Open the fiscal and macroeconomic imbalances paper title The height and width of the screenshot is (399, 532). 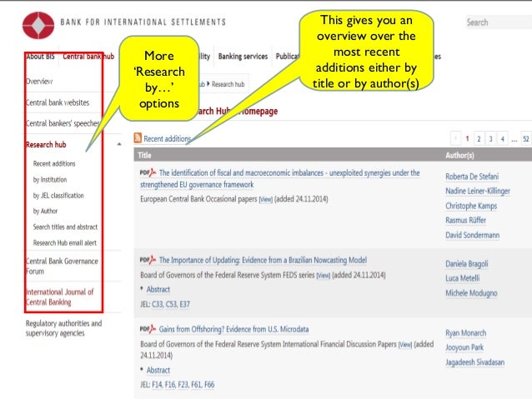pyautogui.click(x=280, y=178)
